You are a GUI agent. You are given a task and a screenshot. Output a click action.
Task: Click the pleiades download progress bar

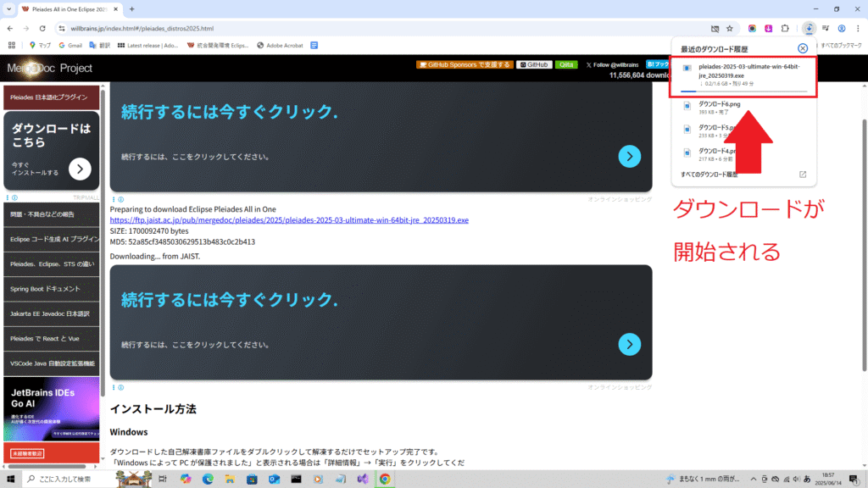tap(743, 91)
